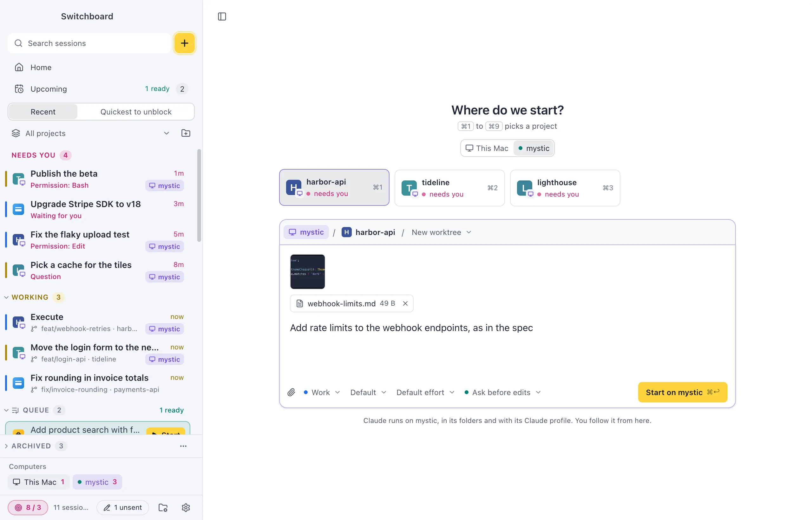Open the Work profile dropdown
The height and width of the screenshot is (520, 812).
[322, 392]
